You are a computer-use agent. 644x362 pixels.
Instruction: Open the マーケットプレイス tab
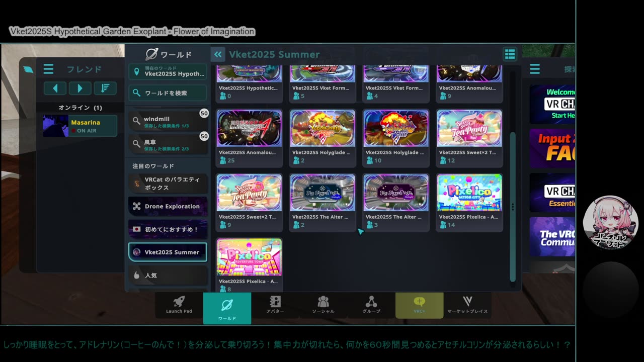point(467,305)
